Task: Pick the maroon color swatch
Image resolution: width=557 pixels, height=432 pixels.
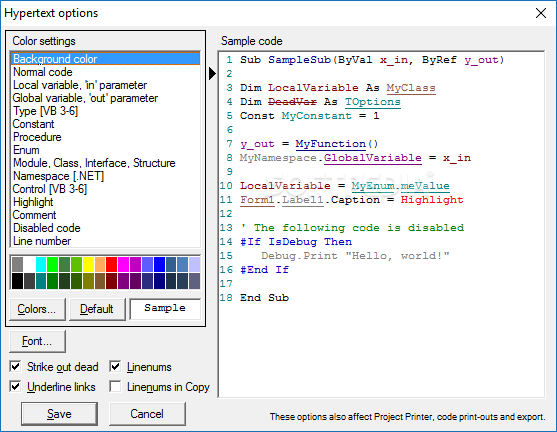Action: [x=112, y=281]
